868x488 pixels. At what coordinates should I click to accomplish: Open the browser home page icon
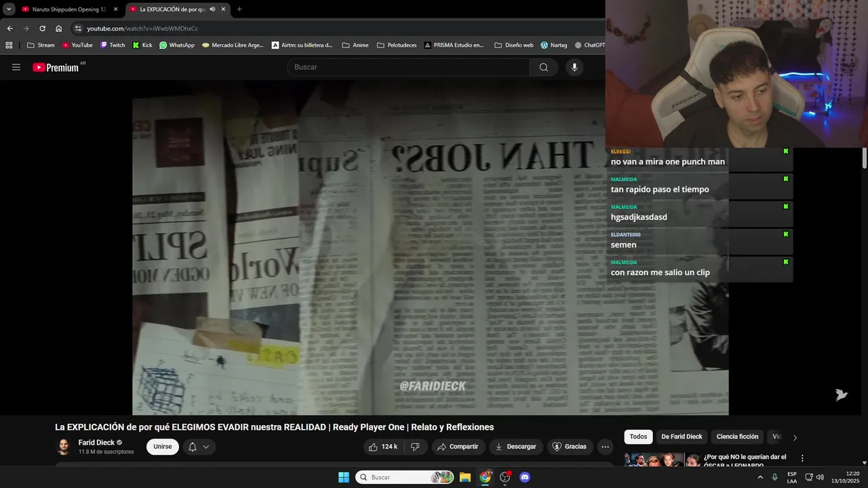(x=59, y=28)
